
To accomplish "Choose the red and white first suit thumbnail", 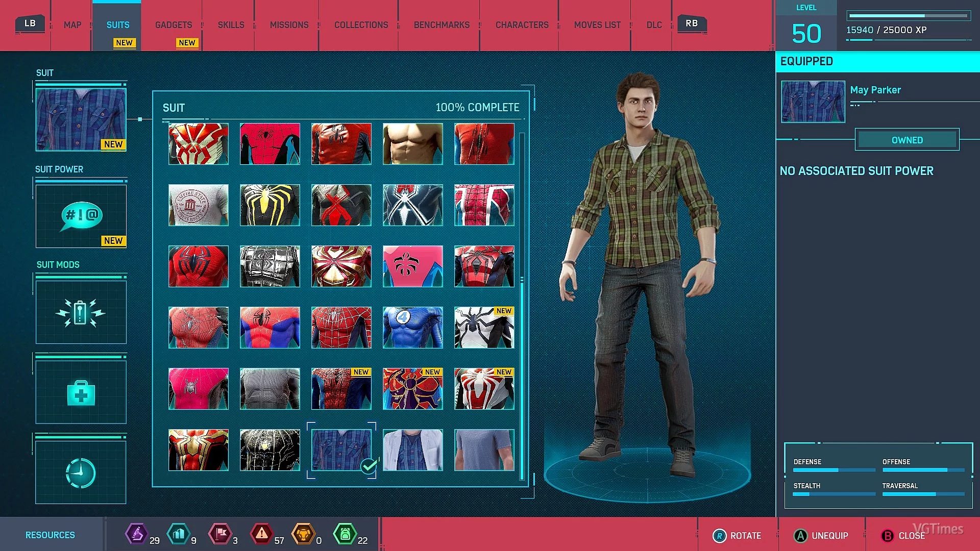I will pyautogui.click(x=199, y=144).
